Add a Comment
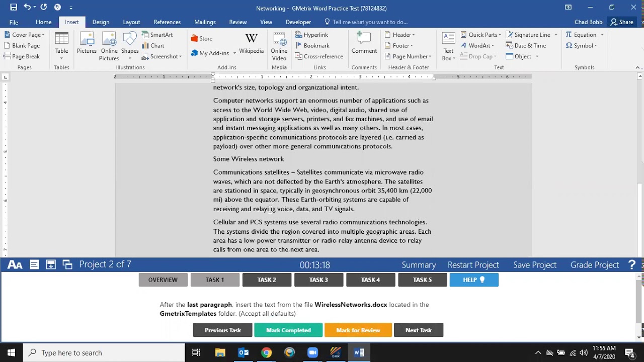 pyautogui.click(x=364, y=43)
